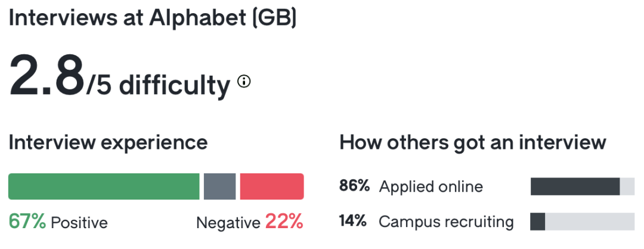Image resolution: width=644 pixels, height=249 pixels.
Task: Click the 'Positive' label
Action: pos(79,223)
